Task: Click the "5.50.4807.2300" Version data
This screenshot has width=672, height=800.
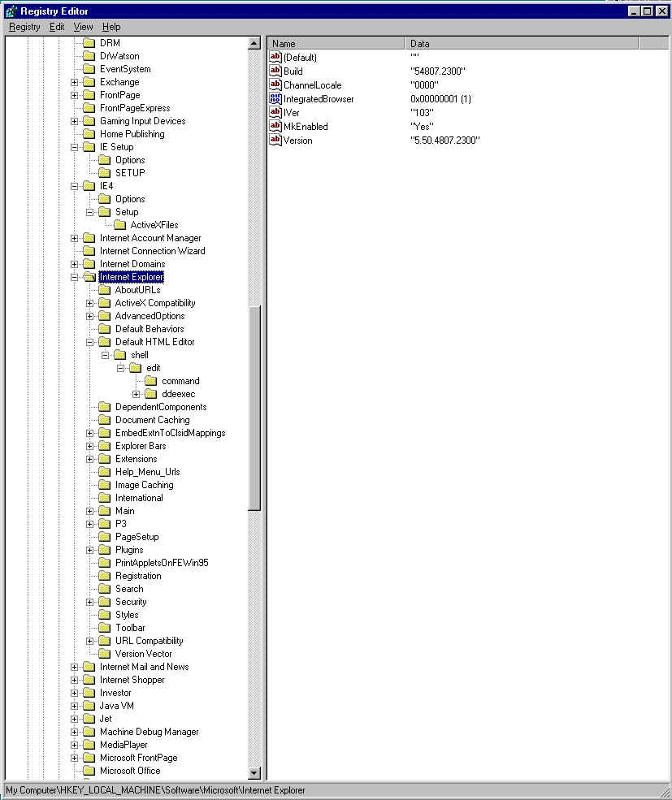Action: click(444, 141)
